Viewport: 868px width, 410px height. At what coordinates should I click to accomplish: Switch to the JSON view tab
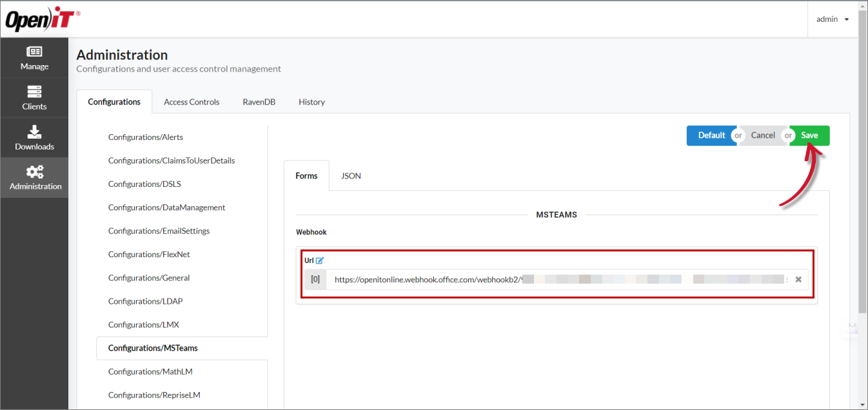coord(350,175)
